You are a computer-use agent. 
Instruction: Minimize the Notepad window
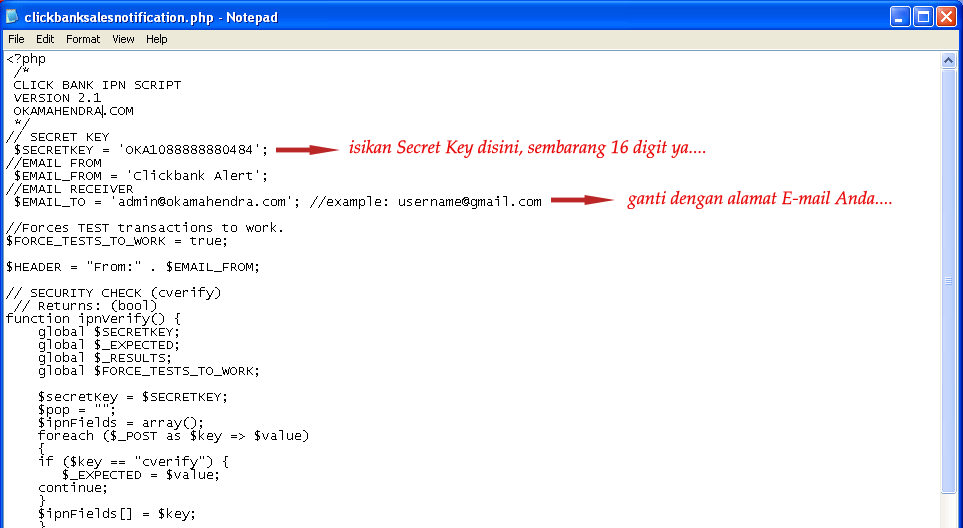click(x=900, y=17)
